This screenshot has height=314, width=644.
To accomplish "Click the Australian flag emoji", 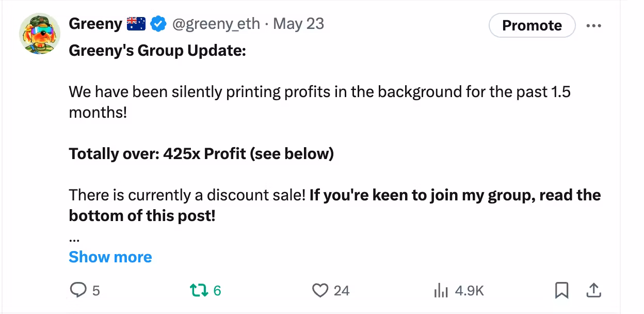I will [136, 24].
